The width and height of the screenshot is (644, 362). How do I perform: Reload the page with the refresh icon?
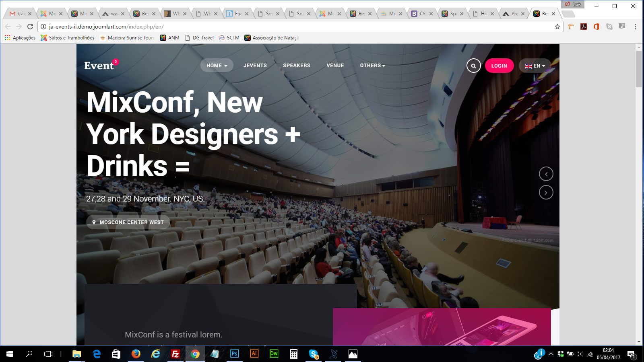(30, 27)
